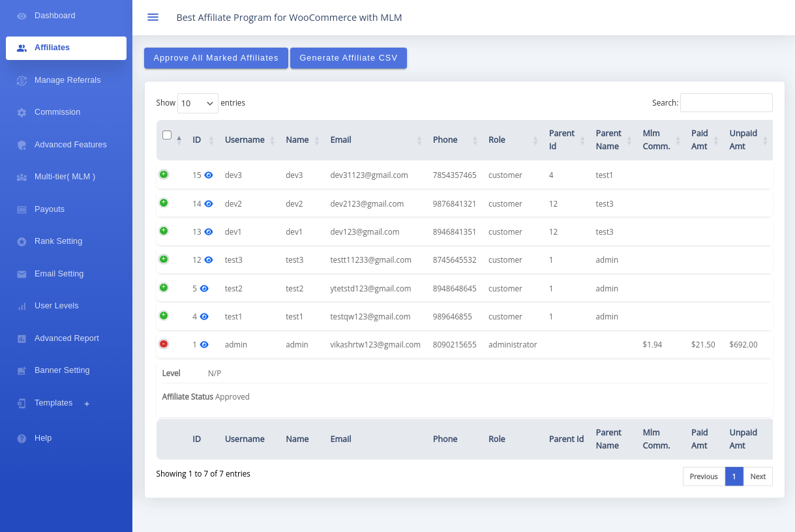Click the Help question mark icon
This screenshot has width=795, height=532.
pos(22,438)
